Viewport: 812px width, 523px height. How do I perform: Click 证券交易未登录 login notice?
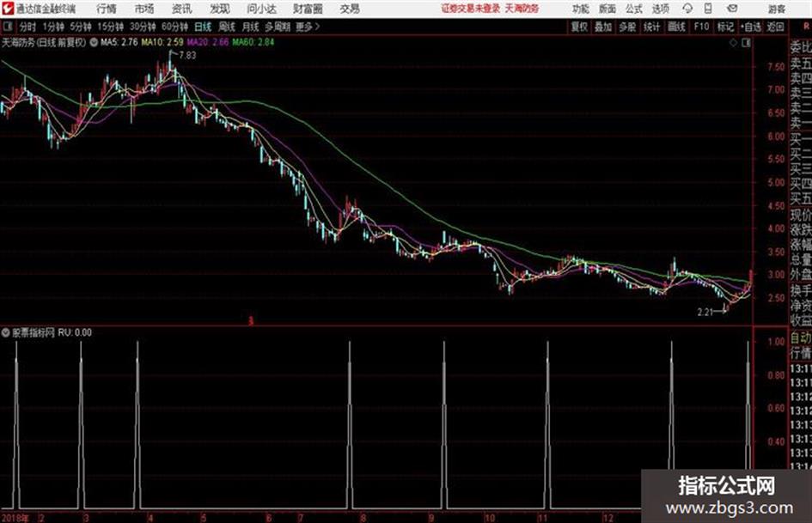pos(471,9)
